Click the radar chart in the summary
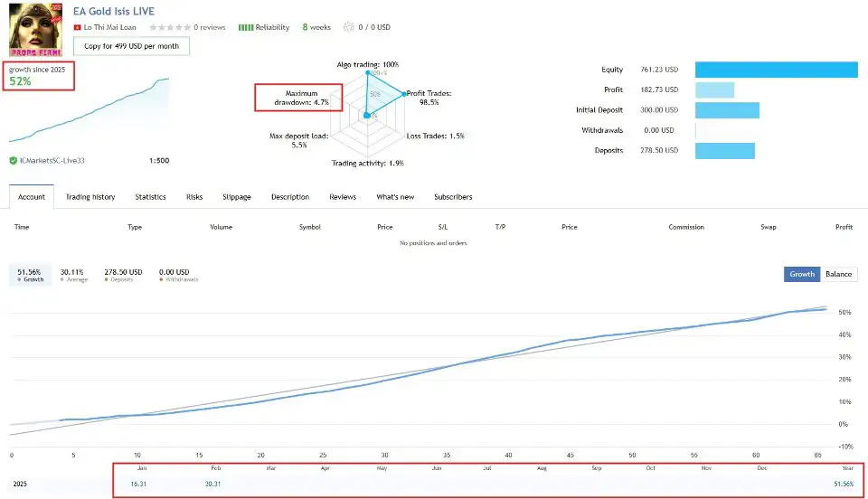 (x=367, y=113)
